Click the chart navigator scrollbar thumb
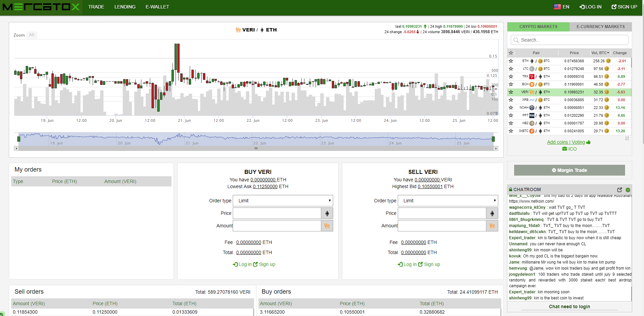The height and width of the screenshot is (316, 644). point(256,149)
